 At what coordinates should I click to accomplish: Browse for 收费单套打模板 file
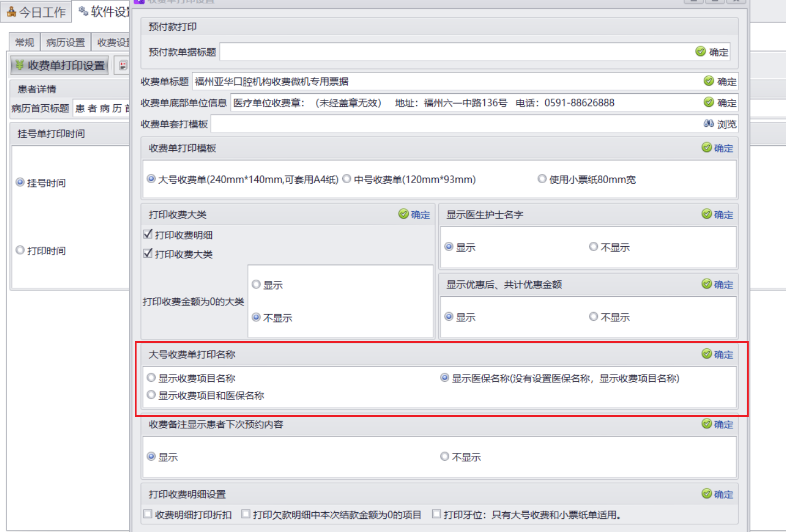(720, 124)
